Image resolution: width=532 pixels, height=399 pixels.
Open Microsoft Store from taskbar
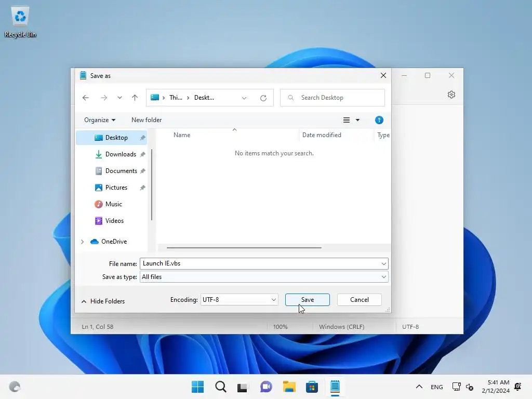coord(312,387)
